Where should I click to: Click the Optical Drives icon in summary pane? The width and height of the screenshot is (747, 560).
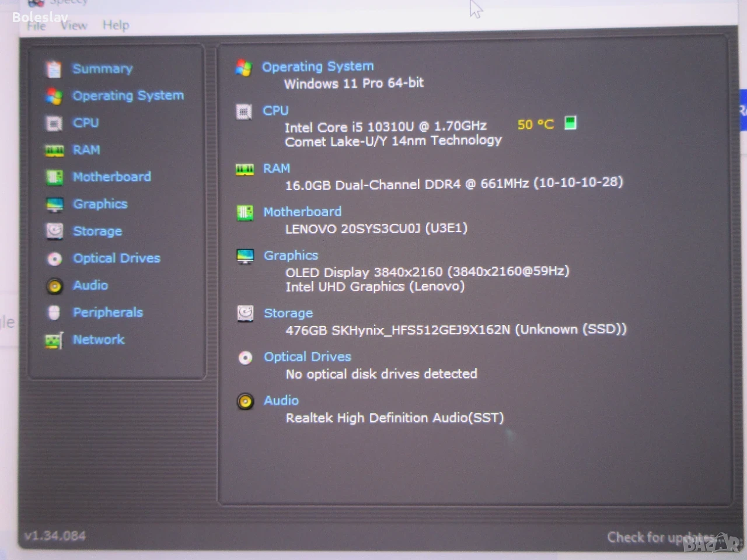tap(245, 357)
